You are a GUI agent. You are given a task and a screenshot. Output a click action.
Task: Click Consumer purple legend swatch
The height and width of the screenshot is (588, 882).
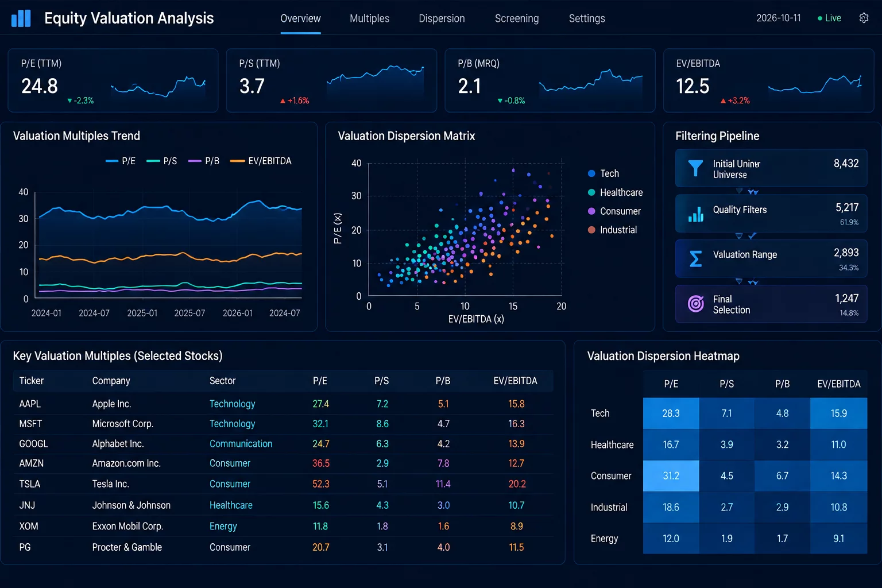coord(591,211)
